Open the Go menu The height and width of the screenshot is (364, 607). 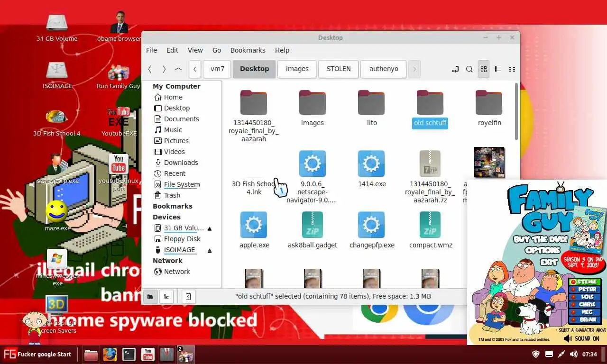pyautogui.click(x=217, y=50)
